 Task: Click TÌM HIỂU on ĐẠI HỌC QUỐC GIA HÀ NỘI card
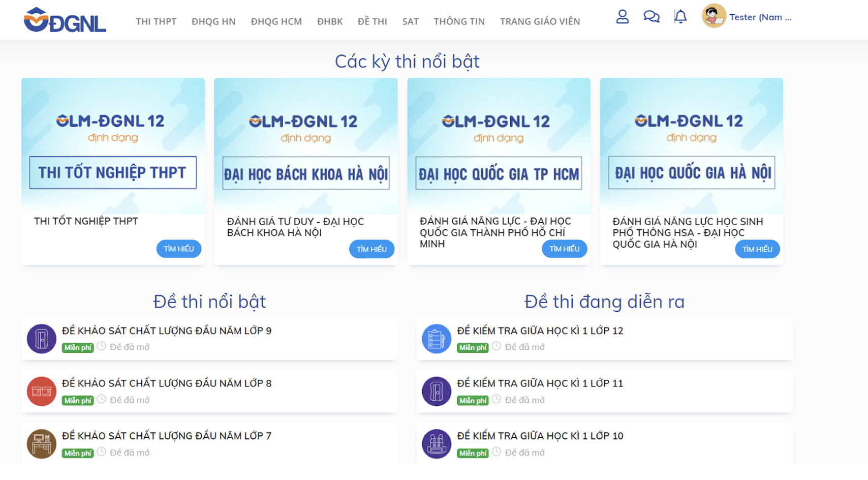757,249
